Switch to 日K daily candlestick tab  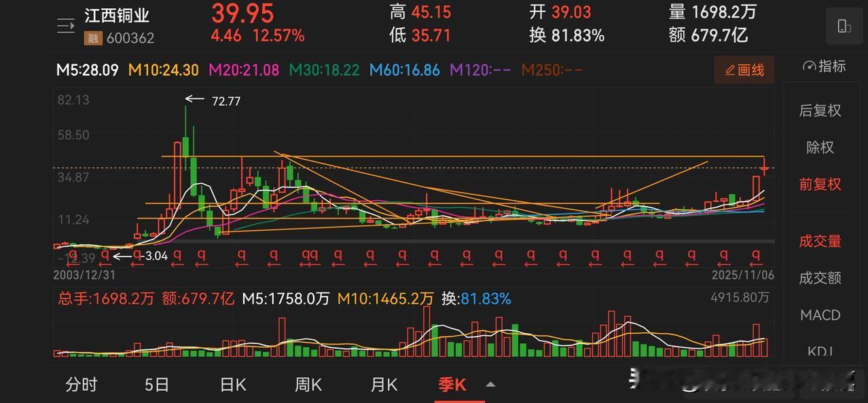click(x=233, y=385)
